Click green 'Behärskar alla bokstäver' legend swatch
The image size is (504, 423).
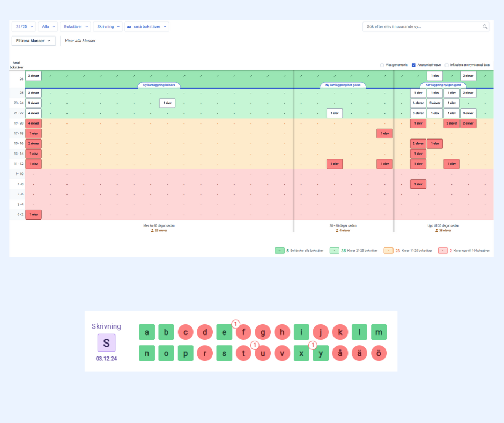(x=279, y=251)
